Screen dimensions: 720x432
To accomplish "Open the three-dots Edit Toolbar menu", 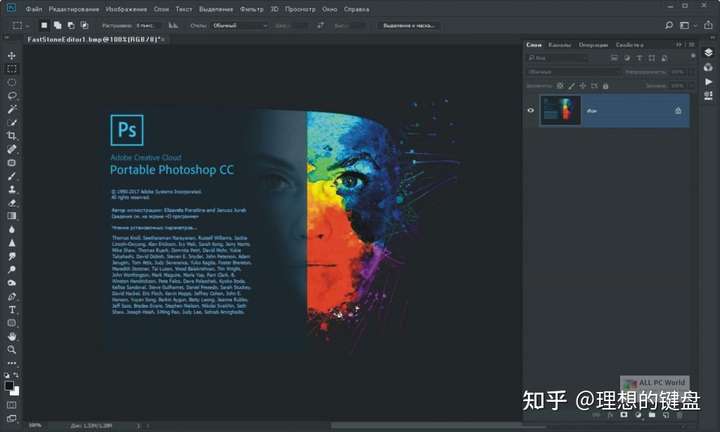I will pyautogui.click(x=12, y=363).
